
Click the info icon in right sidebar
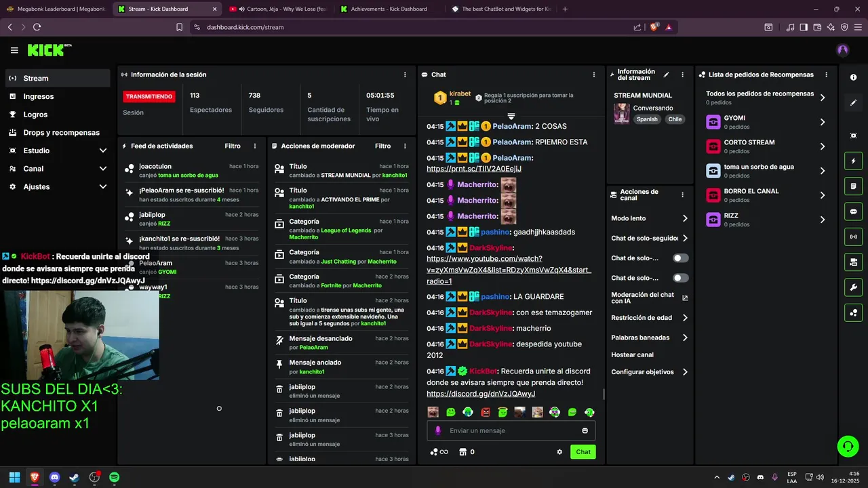pyautogui.click(x=853, y=77)
